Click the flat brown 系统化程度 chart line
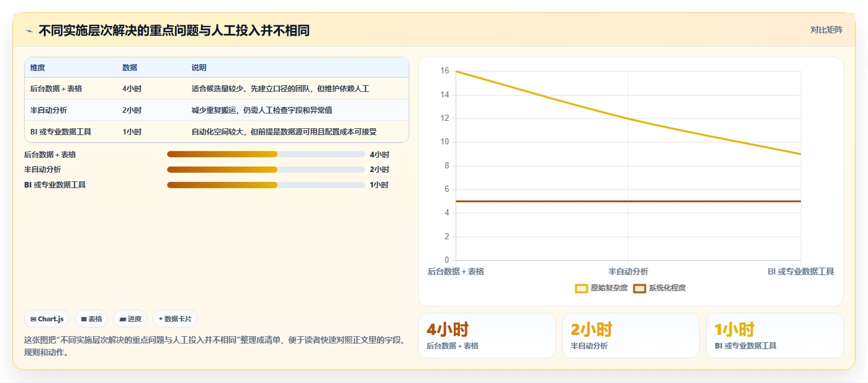 point(628,201)
